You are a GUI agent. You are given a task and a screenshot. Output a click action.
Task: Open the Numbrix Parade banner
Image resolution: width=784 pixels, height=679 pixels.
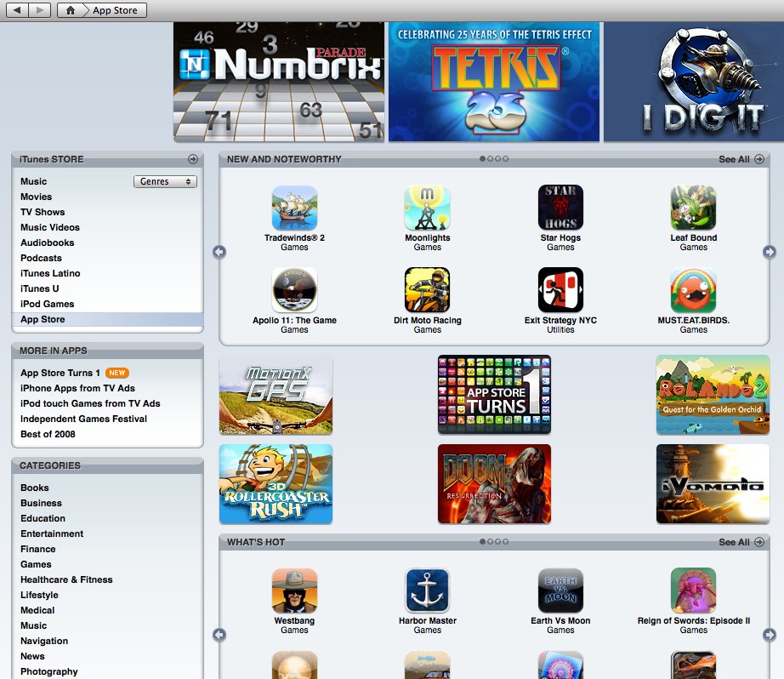279,82
